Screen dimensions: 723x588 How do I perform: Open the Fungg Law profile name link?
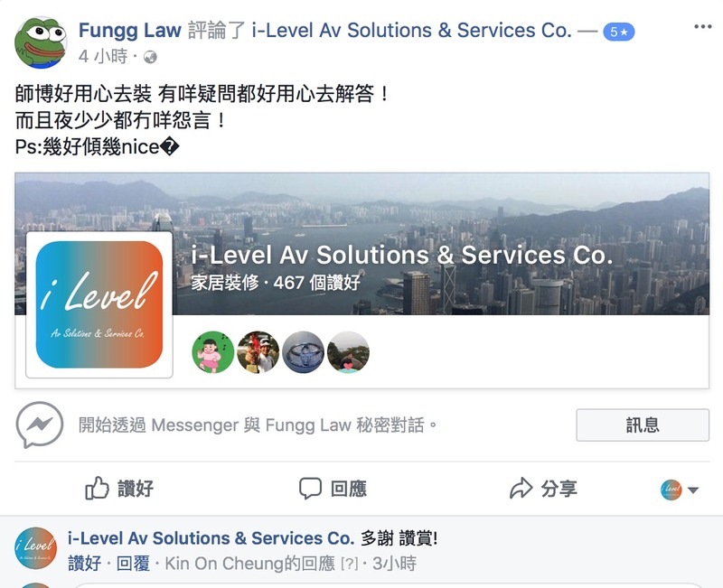tap(130, 31)
